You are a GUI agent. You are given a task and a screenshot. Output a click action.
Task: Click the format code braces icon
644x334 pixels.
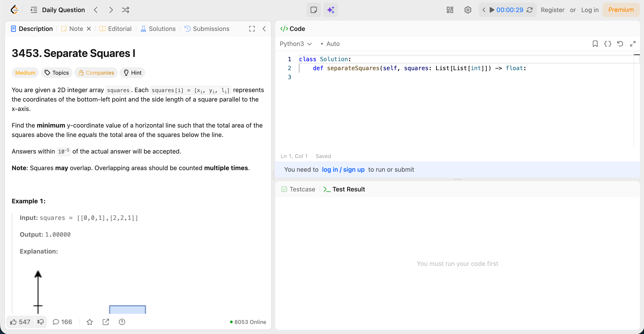608,44
